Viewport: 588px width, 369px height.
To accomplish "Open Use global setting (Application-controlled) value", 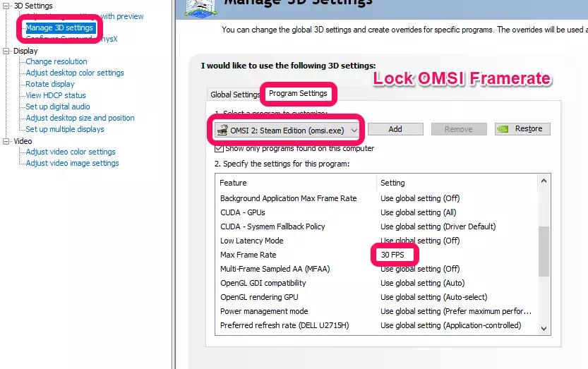I will pos(451,325).
